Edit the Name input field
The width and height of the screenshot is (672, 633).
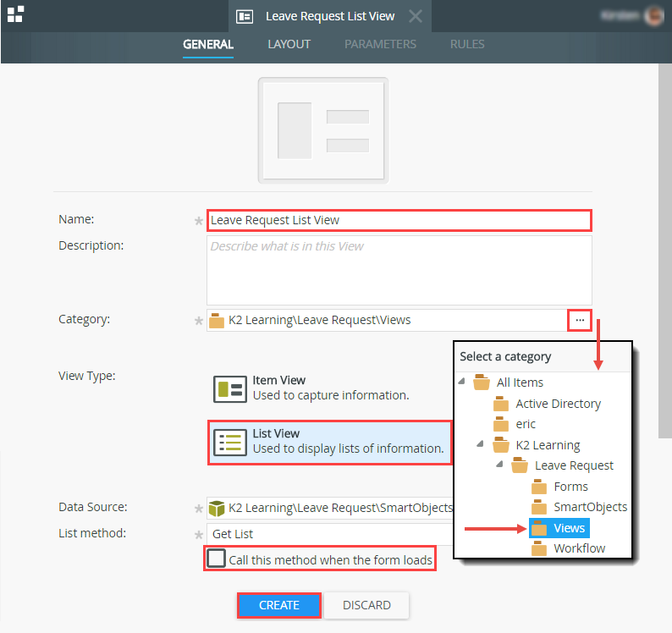point(399,220)
